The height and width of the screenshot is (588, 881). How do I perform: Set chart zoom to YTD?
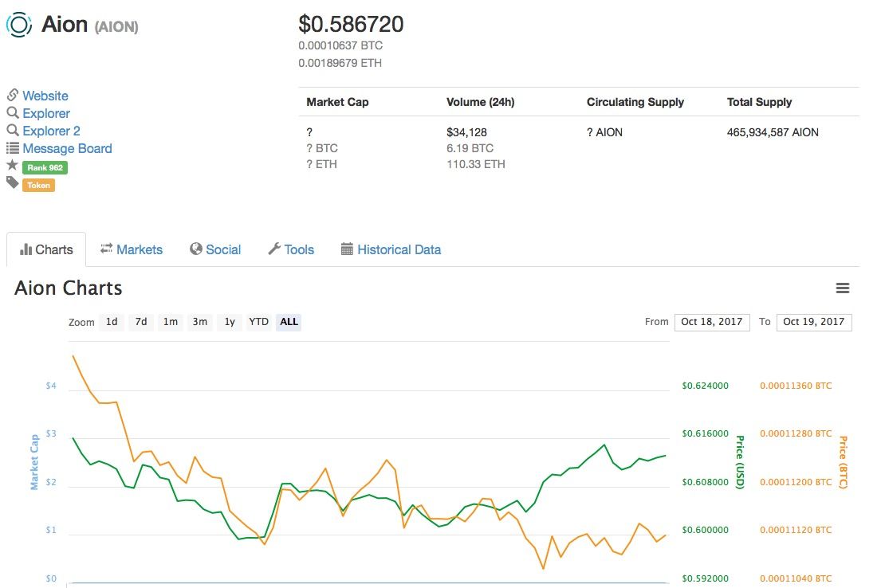(x=259, y=322)
